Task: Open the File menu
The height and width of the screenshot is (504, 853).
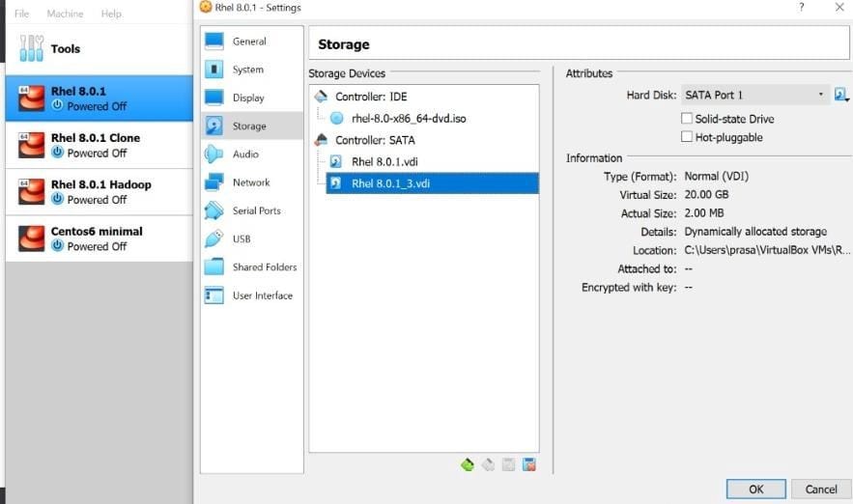Action: pos(22,14)
